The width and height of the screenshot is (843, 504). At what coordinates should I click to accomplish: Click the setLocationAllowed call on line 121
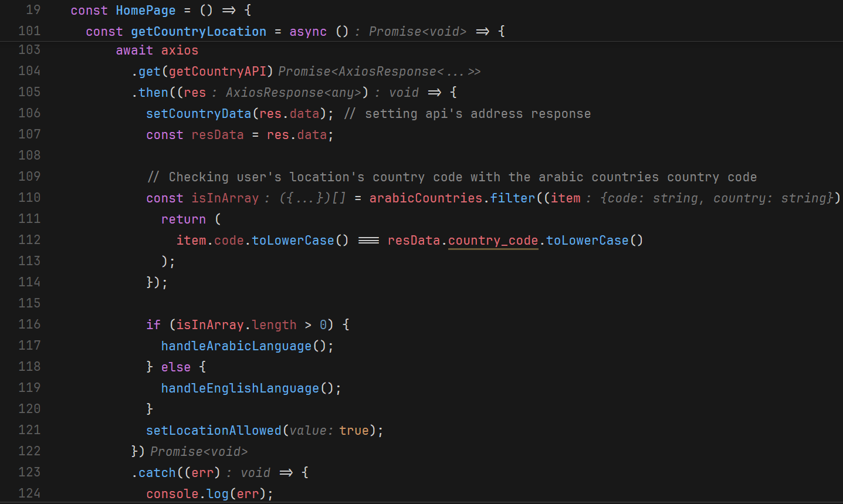(x=214, y=430)
